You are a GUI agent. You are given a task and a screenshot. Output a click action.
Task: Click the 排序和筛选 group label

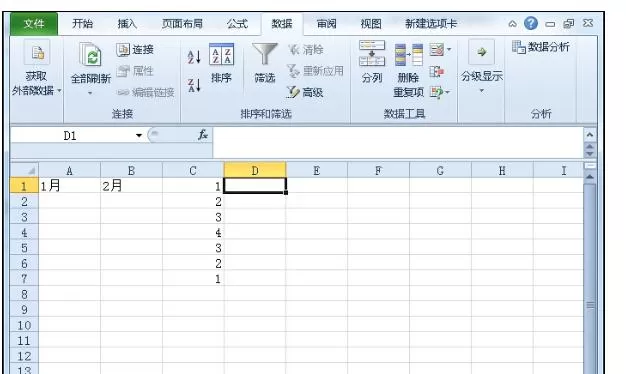click(266, 114)
